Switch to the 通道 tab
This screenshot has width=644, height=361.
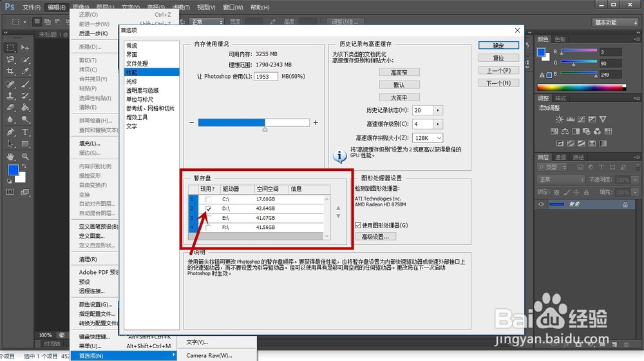[560, 157]
